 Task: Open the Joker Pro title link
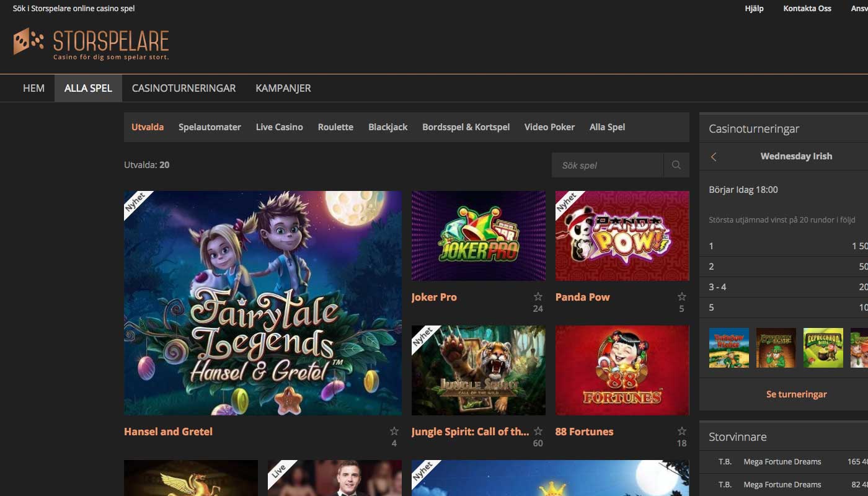coord(434,297)
